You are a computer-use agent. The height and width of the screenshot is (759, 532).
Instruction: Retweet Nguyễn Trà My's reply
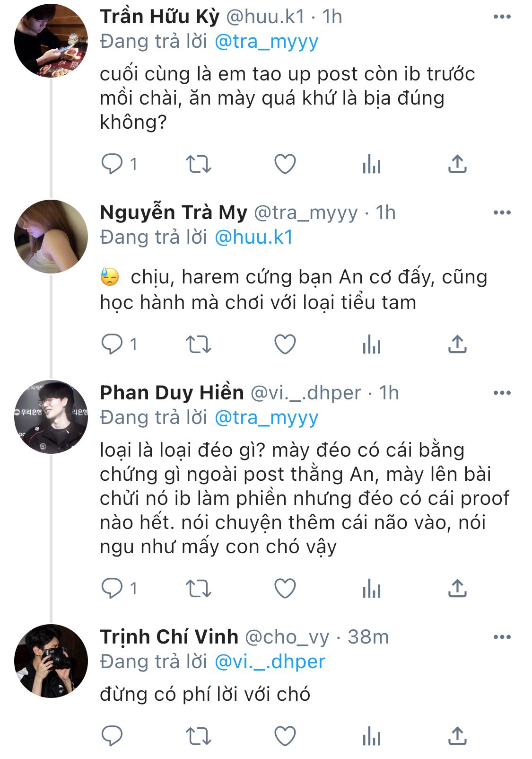pyautogui.click(x=198, y=344)
